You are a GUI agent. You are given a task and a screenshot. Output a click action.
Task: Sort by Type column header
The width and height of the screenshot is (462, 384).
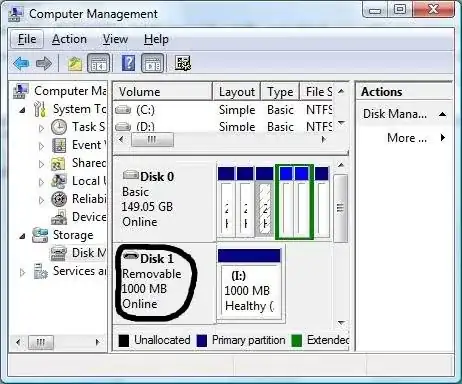(280, 92)
